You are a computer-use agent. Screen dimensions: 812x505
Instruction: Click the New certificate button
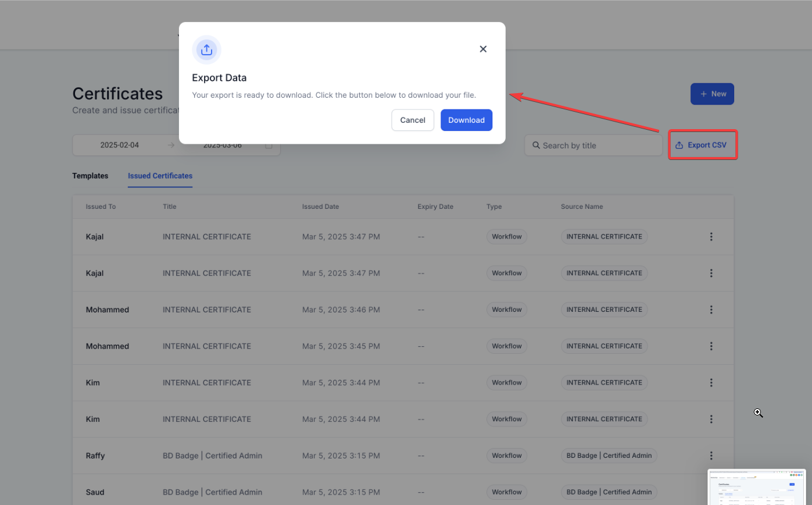[712, 94]
